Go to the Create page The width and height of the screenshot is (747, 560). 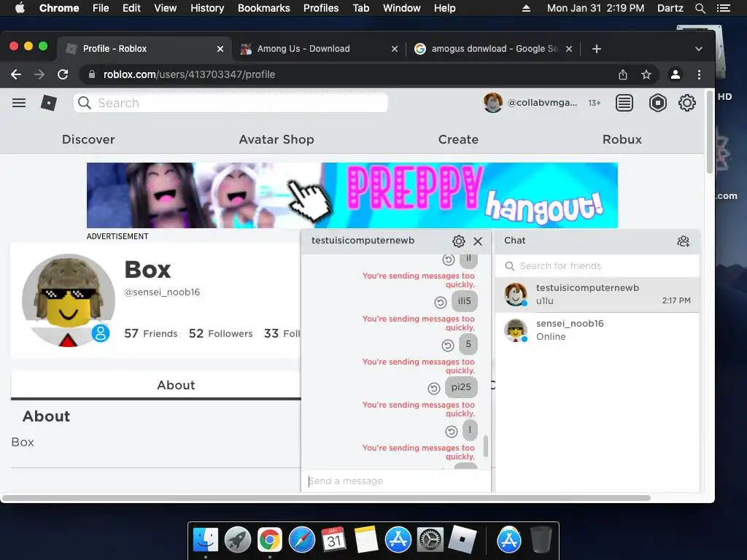pyautogui.click(x=458, y=139)
